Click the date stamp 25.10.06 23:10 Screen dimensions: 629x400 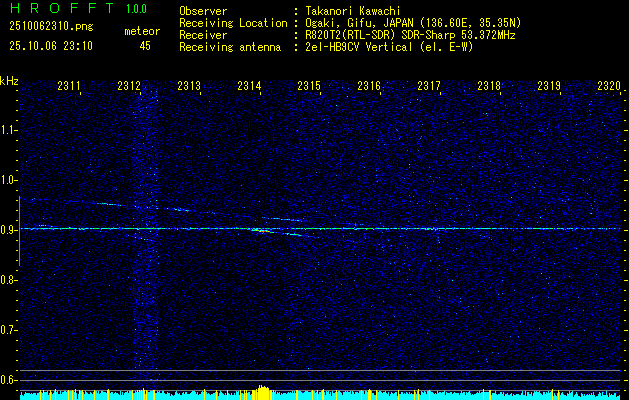point(51,46)
